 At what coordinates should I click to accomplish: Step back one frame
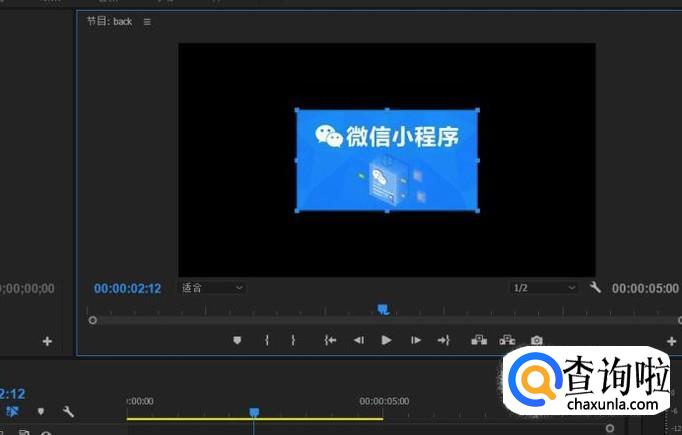click(358, 341)
